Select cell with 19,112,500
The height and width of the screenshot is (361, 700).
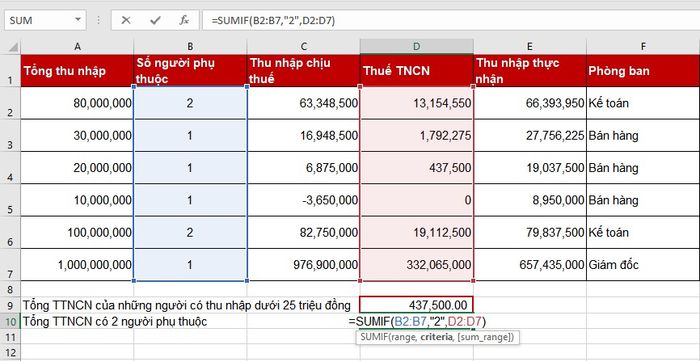[x=417, y=232]
